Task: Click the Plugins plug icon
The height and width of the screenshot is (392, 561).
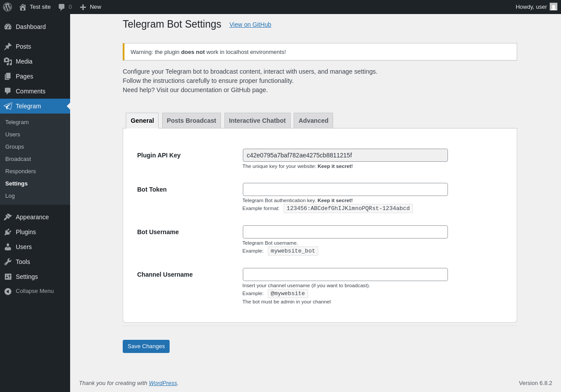Action: [x=8, y=232]
